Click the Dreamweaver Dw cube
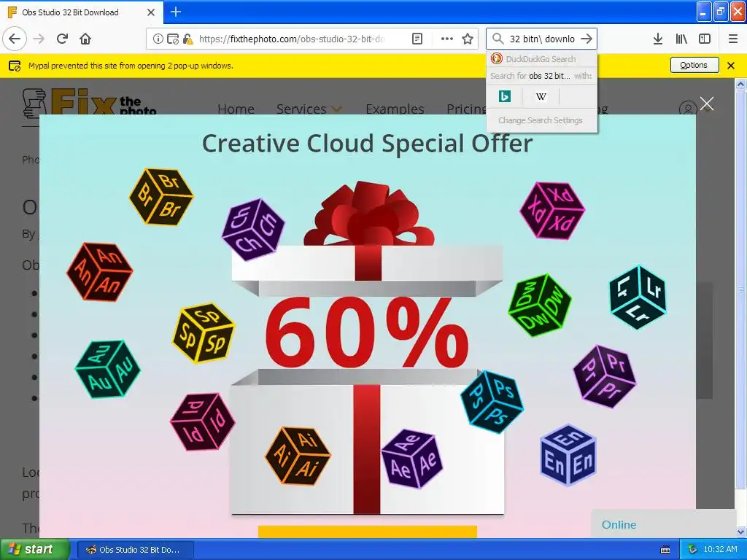 point(540,306)
